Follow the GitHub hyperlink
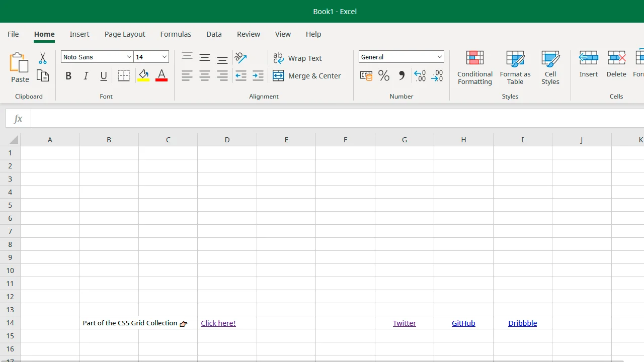The image size is (644, 362). tap(463, 323)
